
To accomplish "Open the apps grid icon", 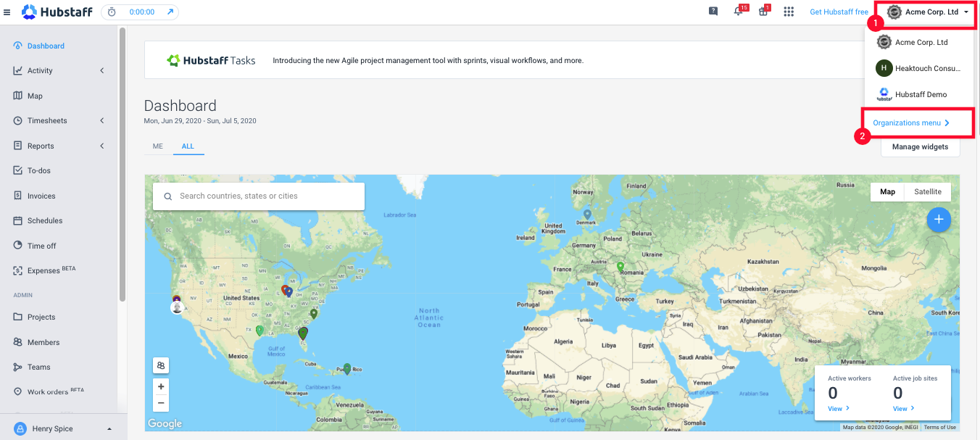I will [789, 12].
